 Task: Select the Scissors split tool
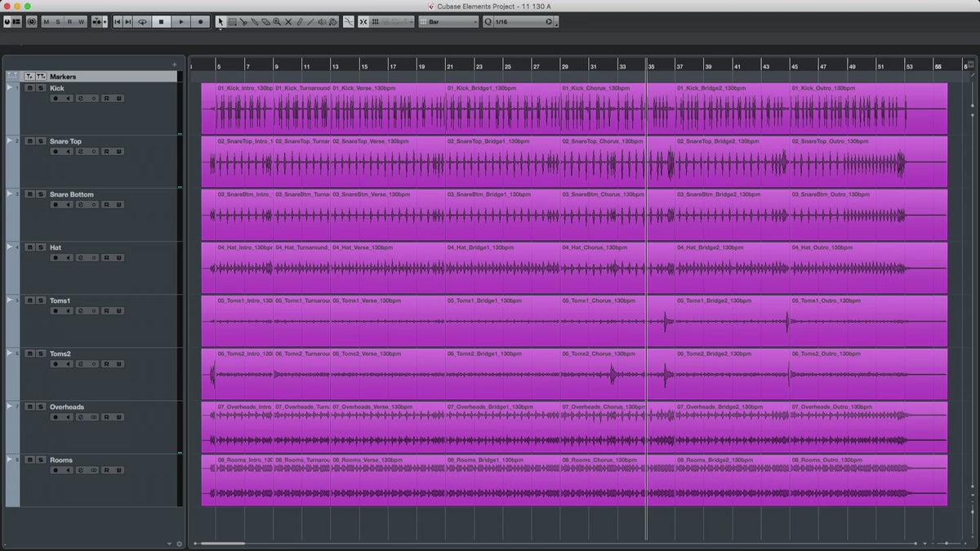pos(243,22)
